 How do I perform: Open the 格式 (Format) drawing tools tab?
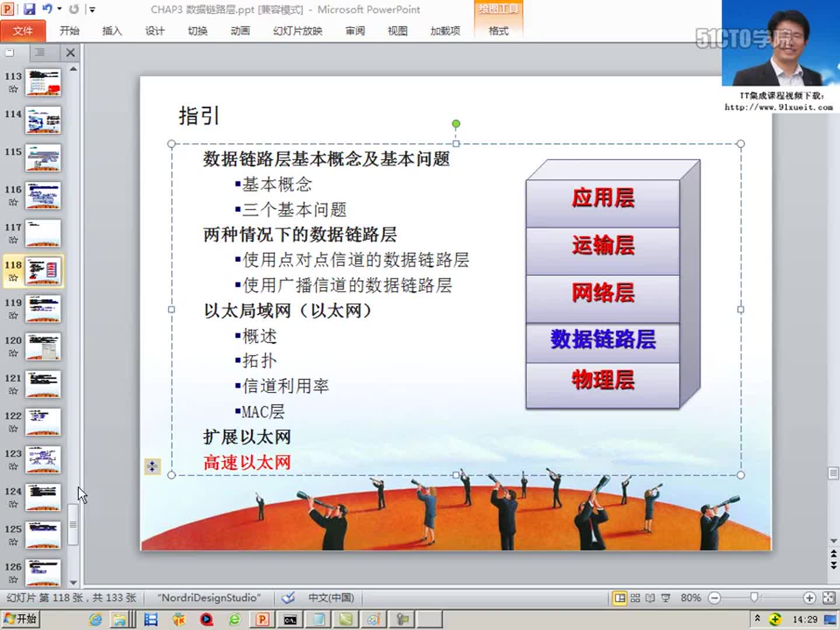pyautogui.click(x=498, y=30)
